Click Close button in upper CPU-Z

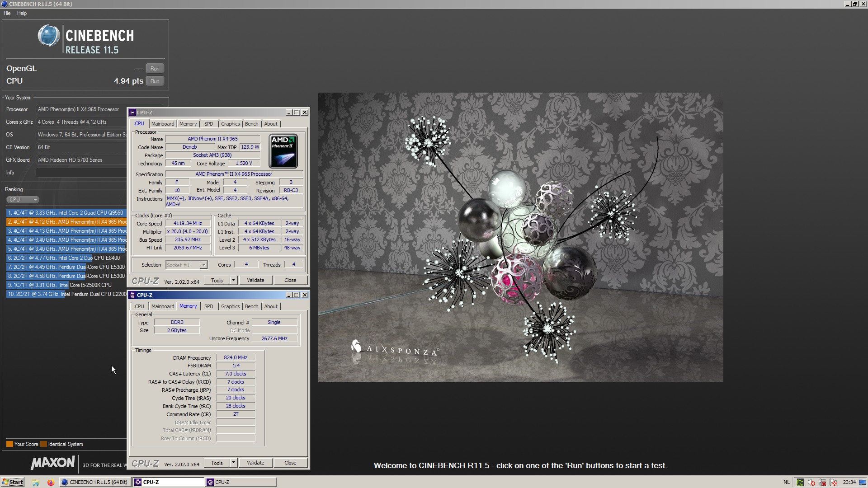[290, 280]
